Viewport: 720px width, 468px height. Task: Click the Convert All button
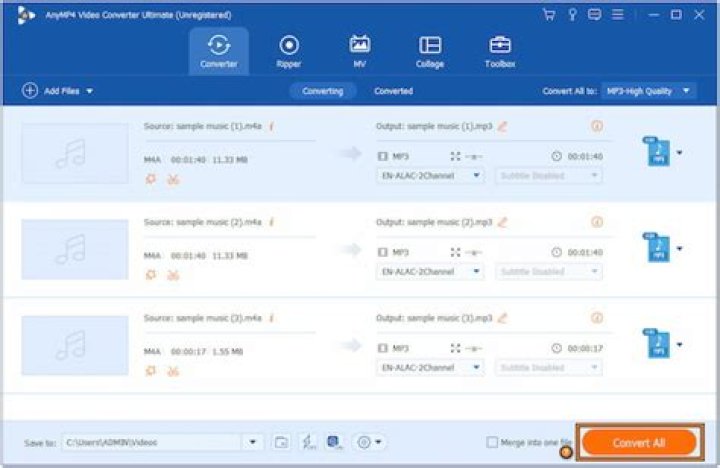[639, 443]
